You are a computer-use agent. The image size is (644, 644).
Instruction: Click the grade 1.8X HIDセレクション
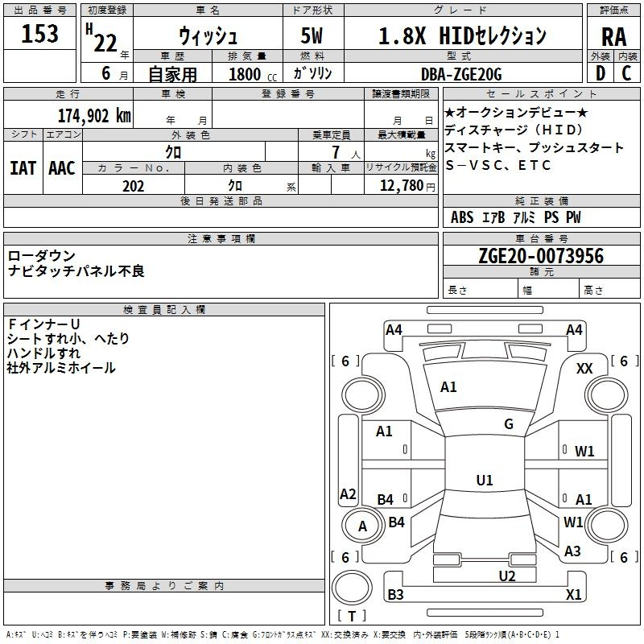(x=462, y=35)
